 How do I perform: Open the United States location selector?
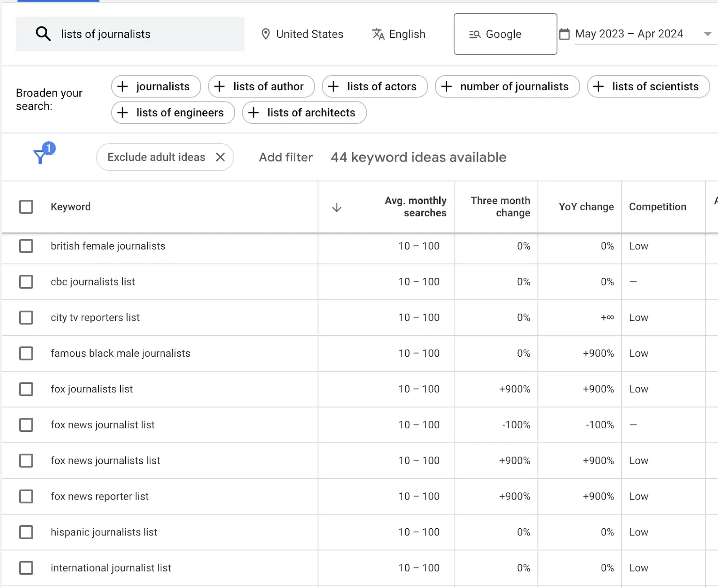[302, 34]
